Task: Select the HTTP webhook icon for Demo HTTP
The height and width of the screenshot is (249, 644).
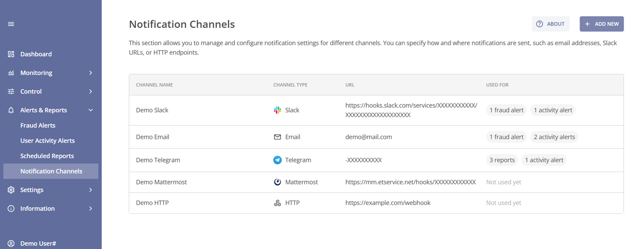Action: [277, 203]
